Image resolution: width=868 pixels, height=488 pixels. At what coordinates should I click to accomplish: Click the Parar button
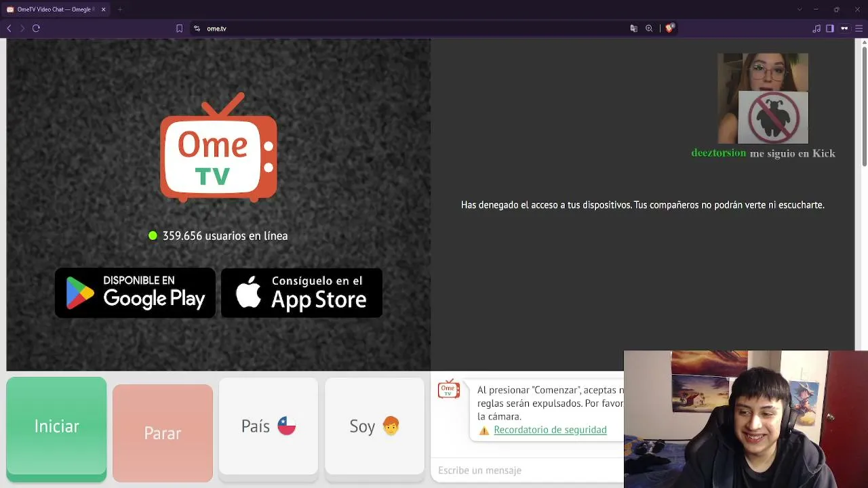[163, 433]
